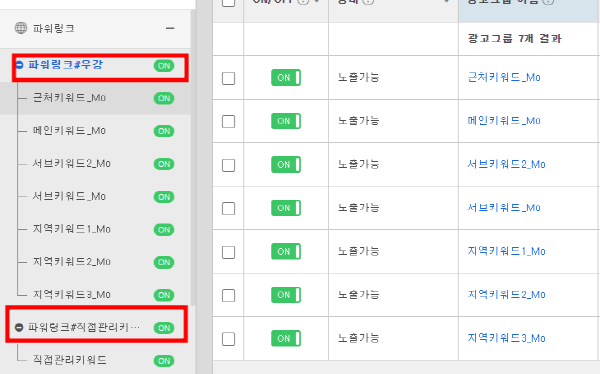Check the box for 서브키워드_Mo row
The height and width of the screenshot is (374, 600).
(228, 209)
